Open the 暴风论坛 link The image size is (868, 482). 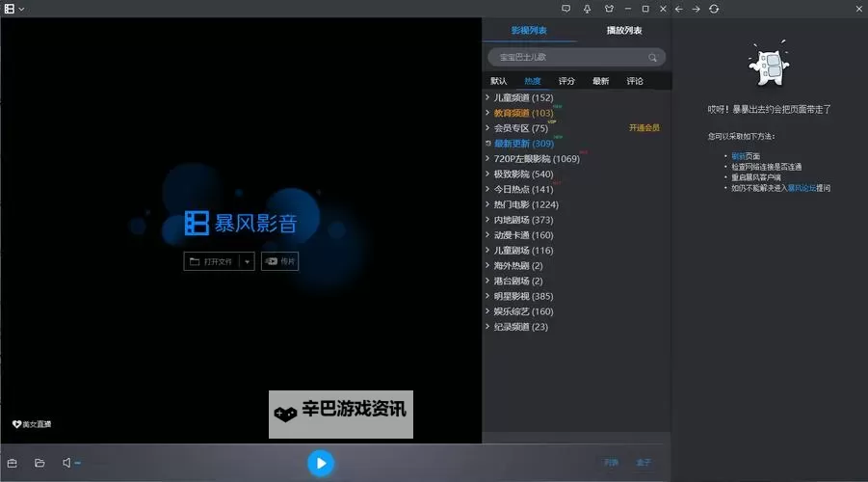802,188
